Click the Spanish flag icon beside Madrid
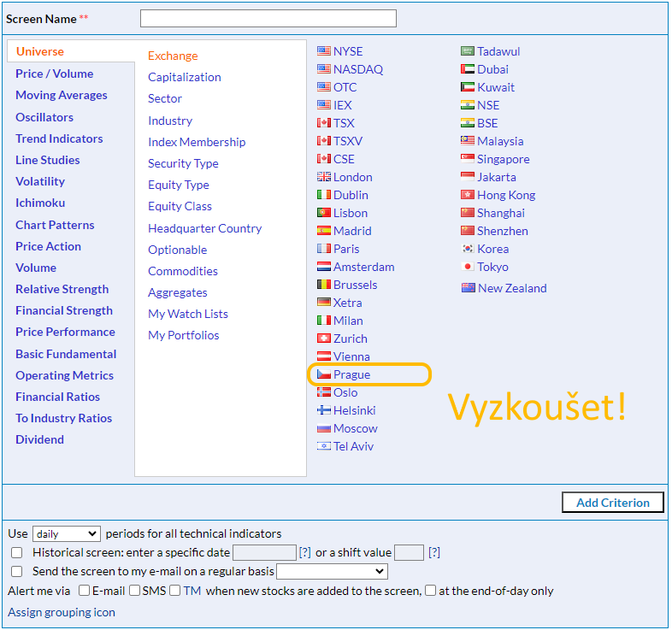 (x=323, y=231)
